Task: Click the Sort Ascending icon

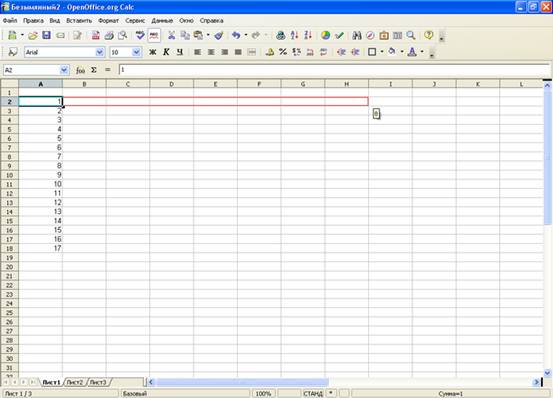Action: coord(294,35)
